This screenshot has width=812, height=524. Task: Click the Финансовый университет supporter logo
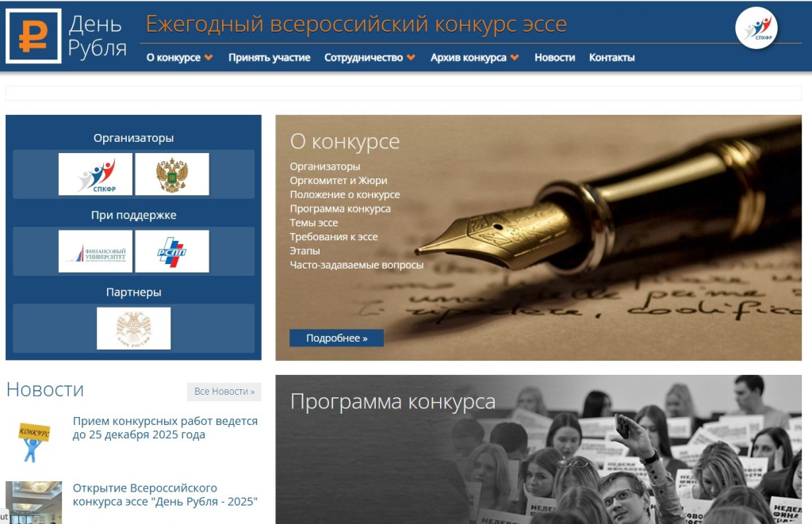[x=95, y=251]
